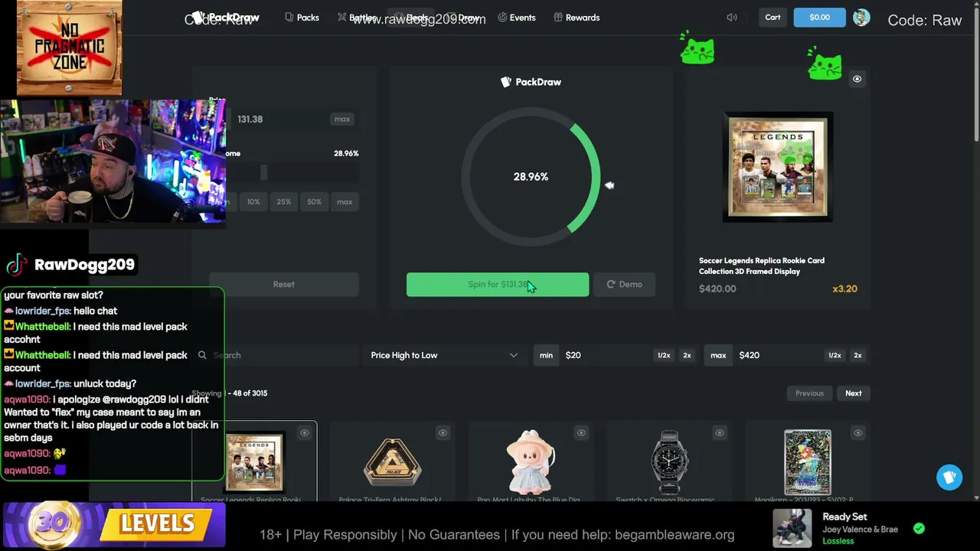Click the PackDraw logo above the wheel

click(x=531, y=82)
